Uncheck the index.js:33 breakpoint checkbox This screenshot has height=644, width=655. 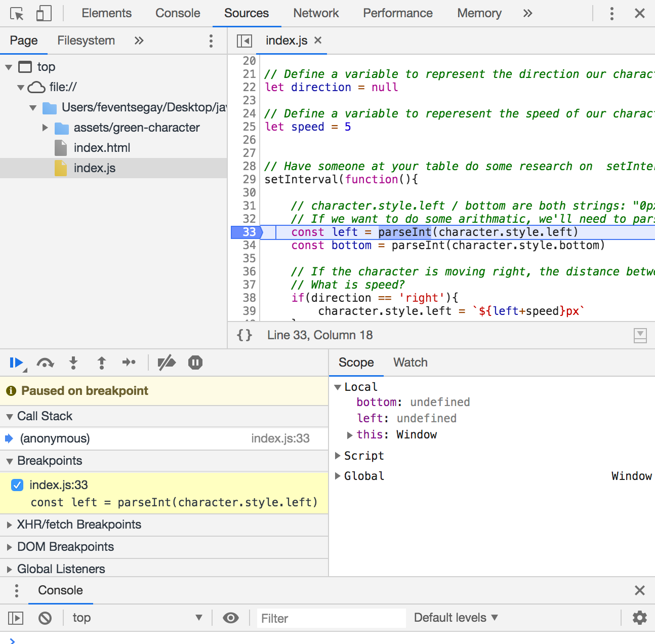[17, 485]
